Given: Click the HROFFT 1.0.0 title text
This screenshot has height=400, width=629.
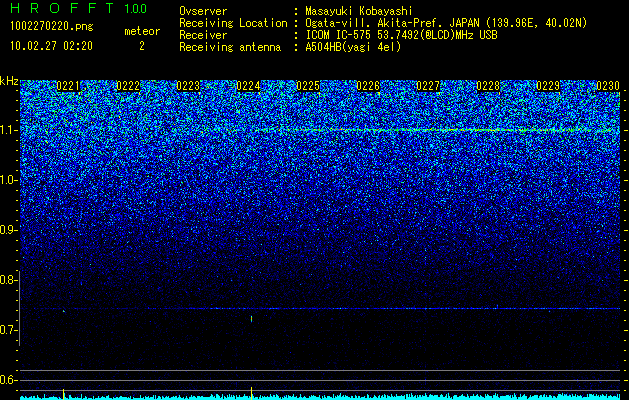Looking at the screenshot, I should coord(78,8).
